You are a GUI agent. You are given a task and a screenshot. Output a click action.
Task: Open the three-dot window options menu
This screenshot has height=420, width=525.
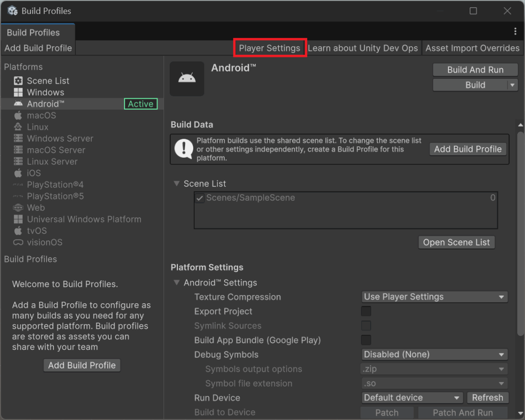click(515, 31)
